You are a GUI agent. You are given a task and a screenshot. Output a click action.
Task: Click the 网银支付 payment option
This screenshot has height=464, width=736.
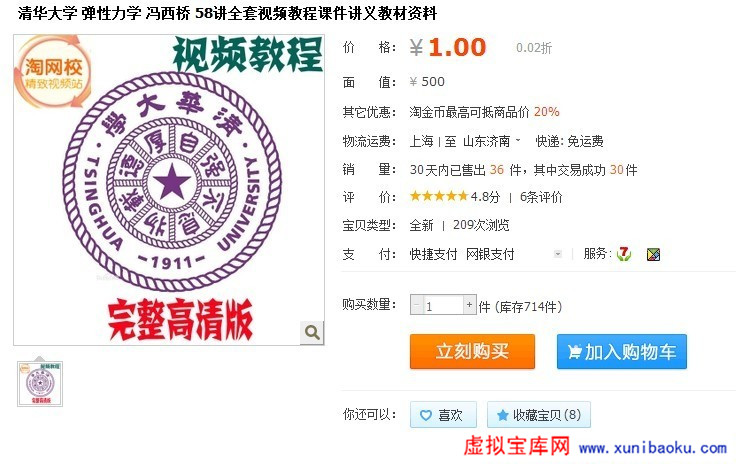pyautogui.click(x=490, y=254)
